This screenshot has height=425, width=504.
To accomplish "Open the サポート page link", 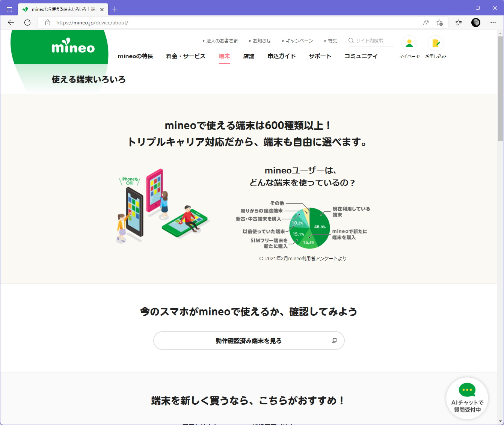I will [x=320, y=56].
